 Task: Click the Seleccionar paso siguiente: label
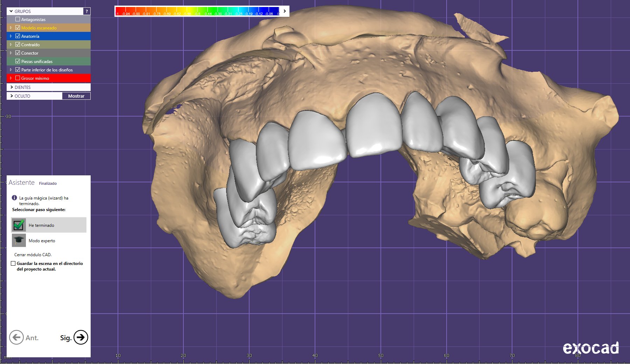[x=39, y=210]
